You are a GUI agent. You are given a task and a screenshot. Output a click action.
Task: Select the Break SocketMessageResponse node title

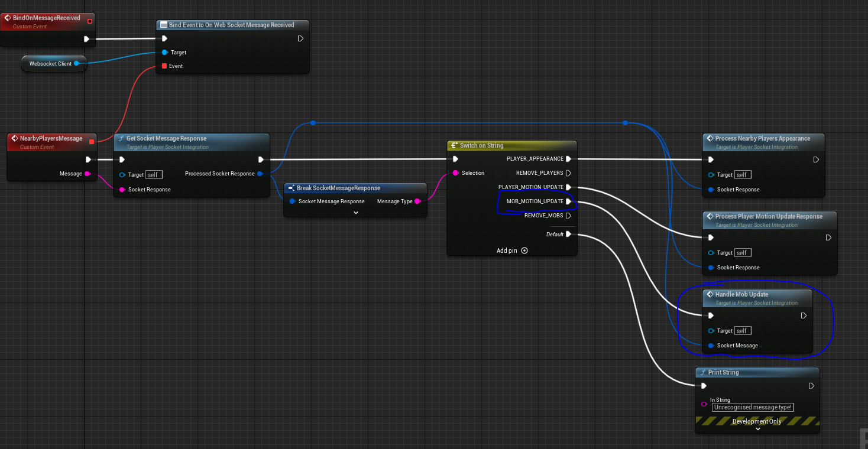(x=338, y=188)
